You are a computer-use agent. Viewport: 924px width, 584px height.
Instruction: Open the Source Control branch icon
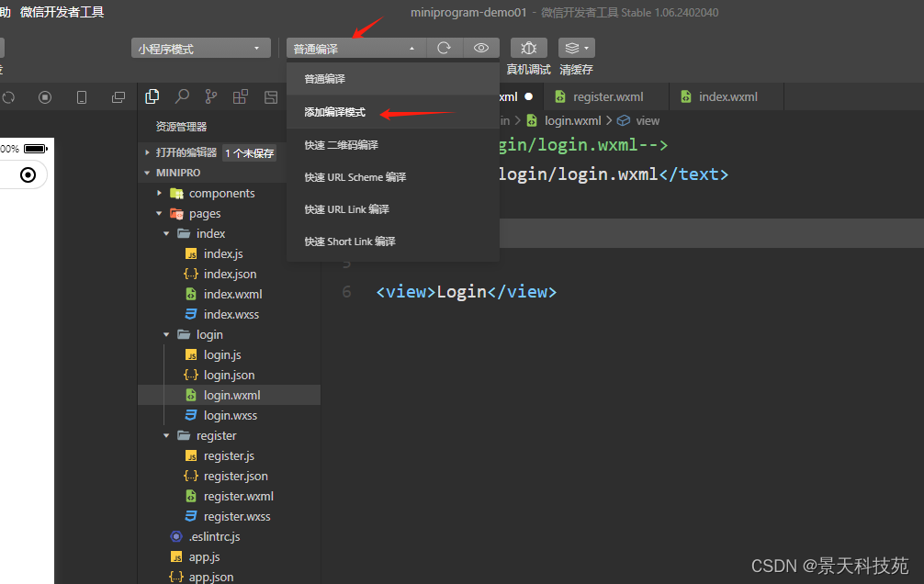point(211,96)
